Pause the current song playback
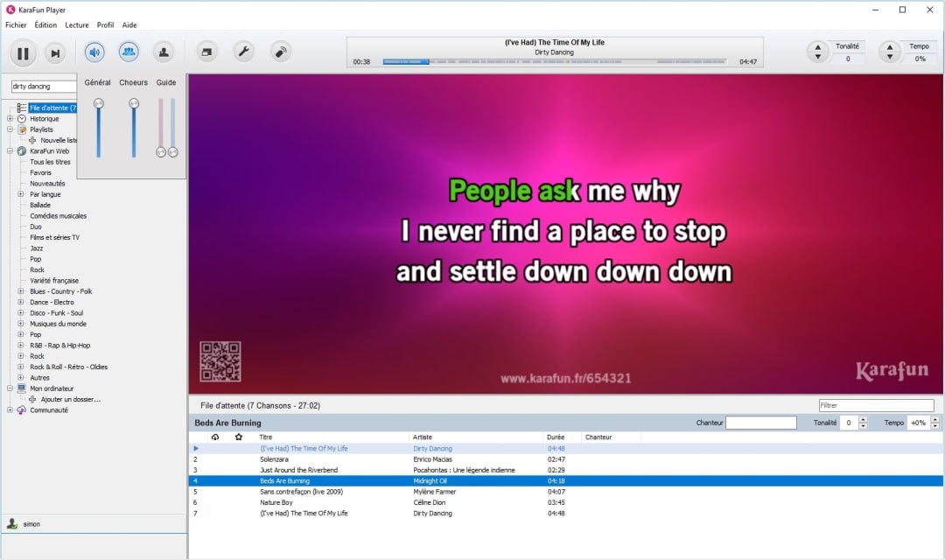 [x=23, y=53]
